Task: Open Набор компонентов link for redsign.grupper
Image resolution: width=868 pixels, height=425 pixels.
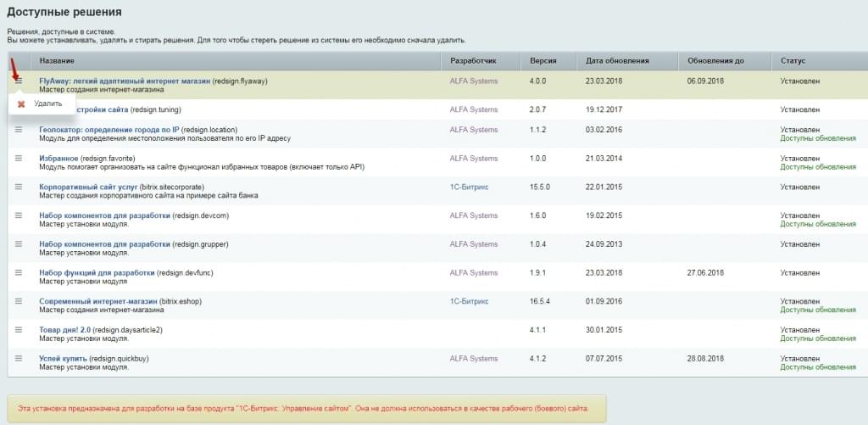Action: coord(104,244)
